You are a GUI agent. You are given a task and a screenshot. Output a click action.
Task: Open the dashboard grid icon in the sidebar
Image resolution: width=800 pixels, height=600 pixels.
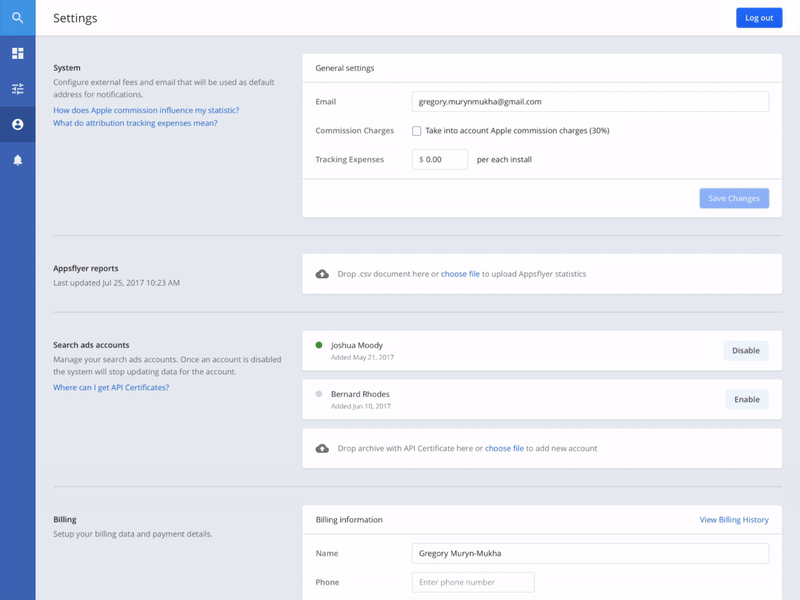[x=18, y=52]
